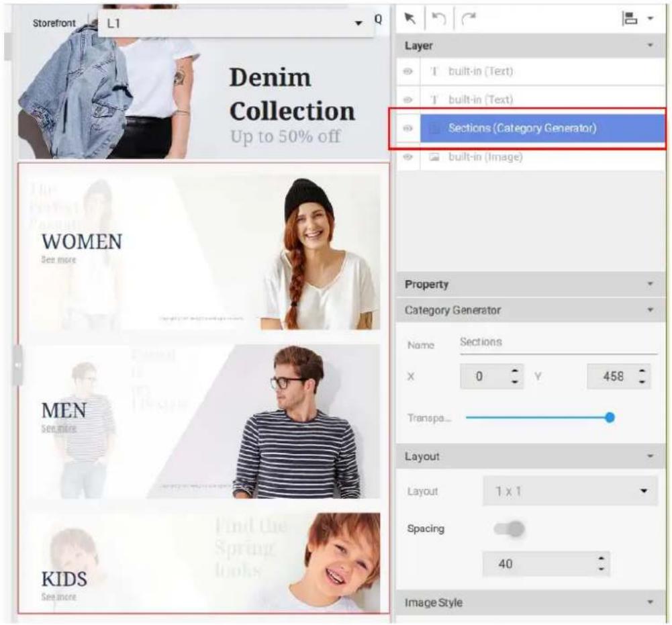Viewport: 672px width, 625px height.
Task: Increase the X position value
Action: pyautogui.click(x=515, y=371)
